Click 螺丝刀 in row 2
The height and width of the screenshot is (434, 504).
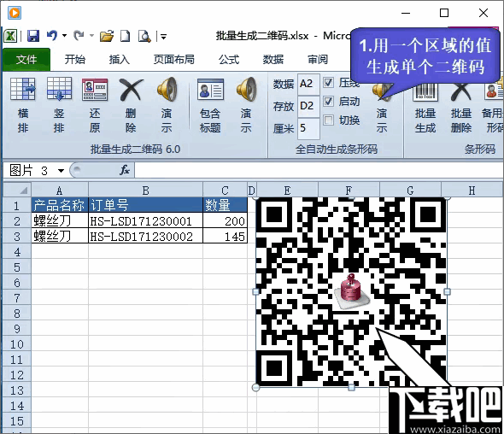tap(60, 221)
